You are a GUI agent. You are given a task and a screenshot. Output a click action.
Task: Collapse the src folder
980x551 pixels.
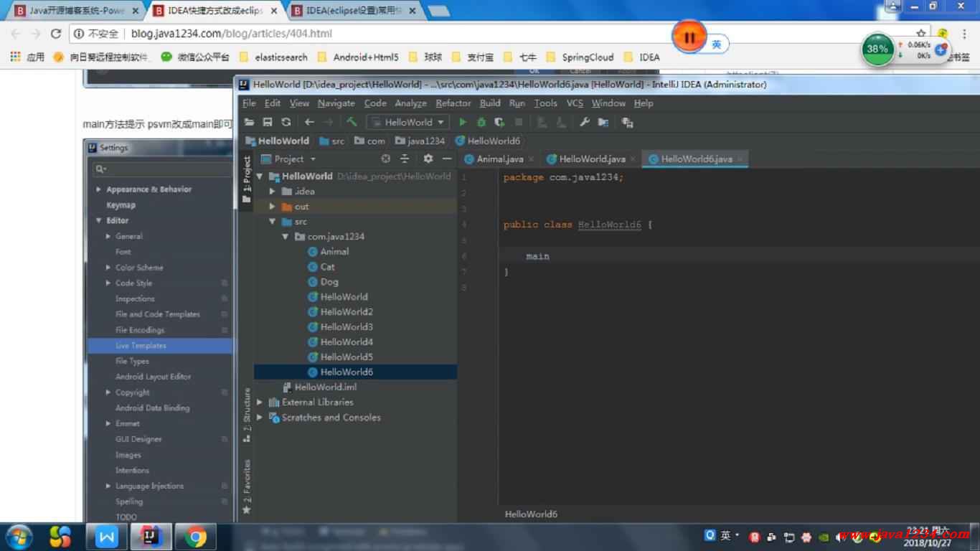coord(273,222)
